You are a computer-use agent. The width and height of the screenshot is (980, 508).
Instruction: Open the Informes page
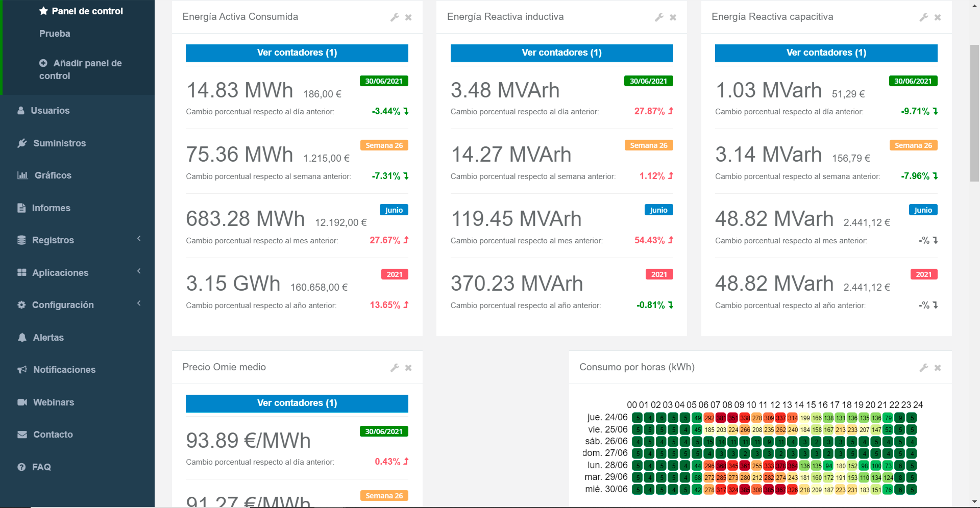pyautogui.click(x=51, y=208)
